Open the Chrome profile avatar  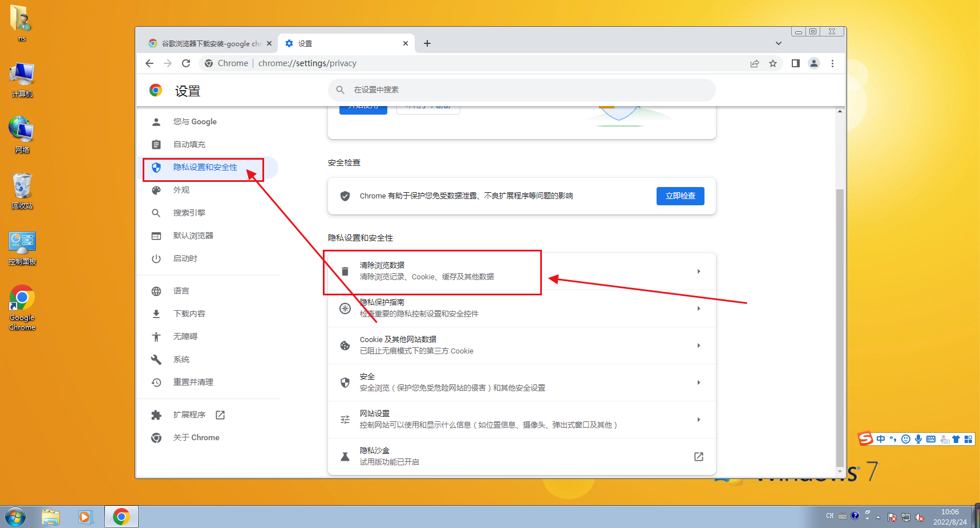coord(814,63)
